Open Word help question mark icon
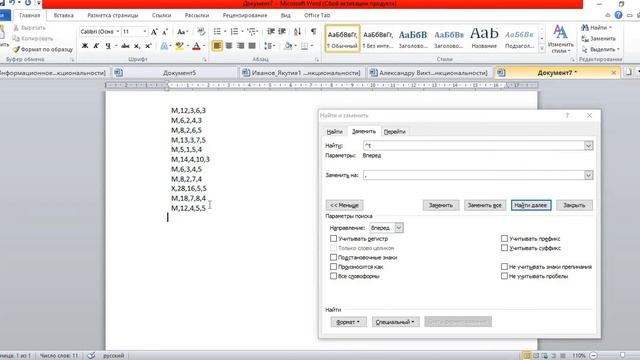Screen dimensions: 640x360 coord(618,15)
